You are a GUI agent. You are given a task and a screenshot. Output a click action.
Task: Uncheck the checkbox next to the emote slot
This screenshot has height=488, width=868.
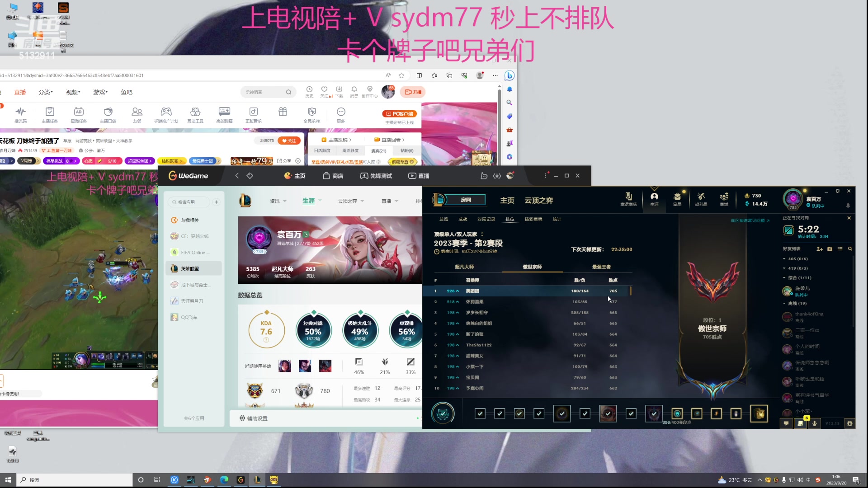(654, 414)
